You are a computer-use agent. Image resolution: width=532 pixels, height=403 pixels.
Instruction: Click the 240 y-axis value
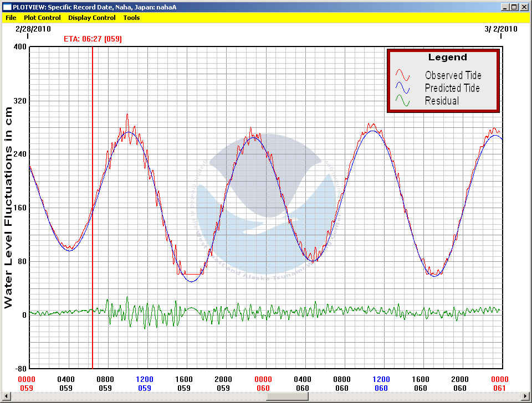point(20,154)
